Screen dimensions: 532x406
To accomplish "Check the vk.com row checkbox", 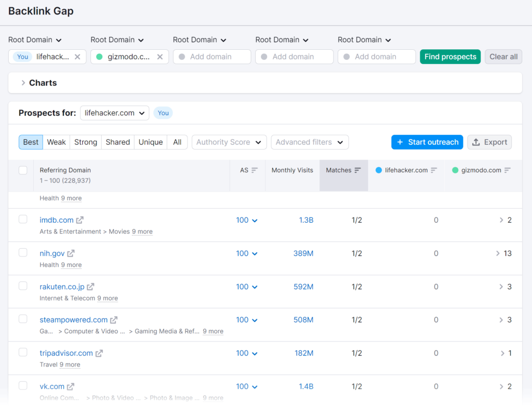I will 23,385.
